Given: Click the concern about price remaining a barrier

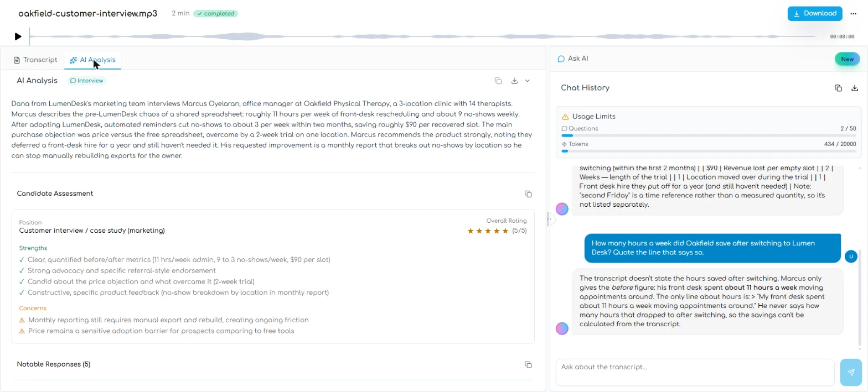Looking at the screenshot, I should [161, 331].
